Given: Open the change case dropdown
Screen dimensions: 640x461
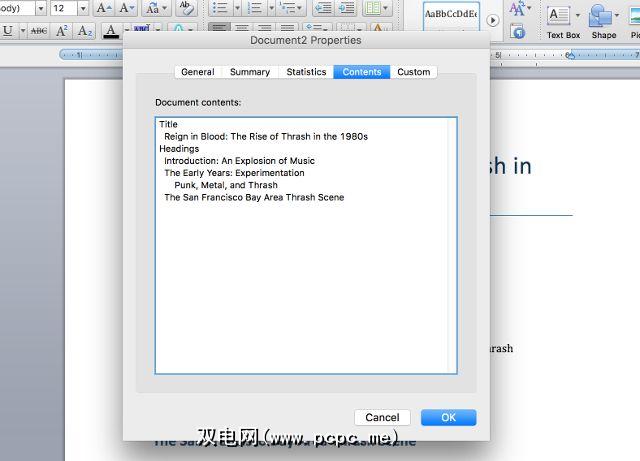Looking at the screenshot, I should [x=156, y=8].
